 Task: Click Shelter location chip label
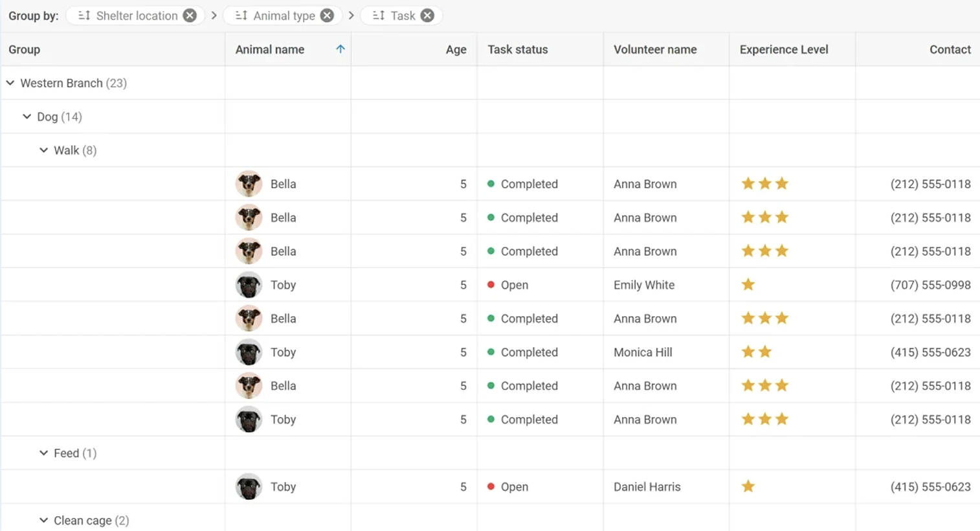(137, 16)
